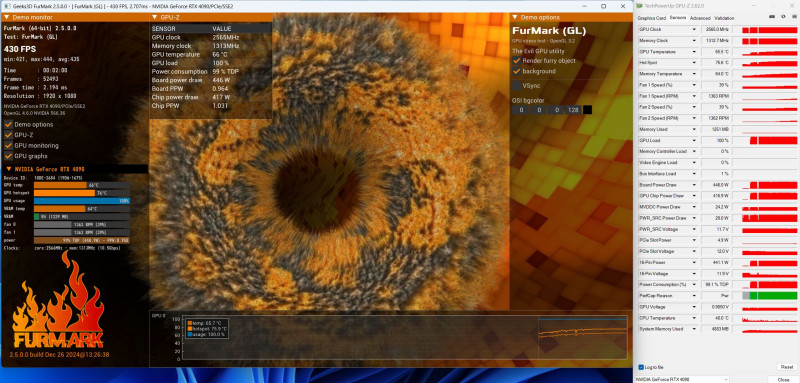800x383 pixels.
Task: Open the GPU Clock sensor dropdown
Action: click(x=694, y=29)
